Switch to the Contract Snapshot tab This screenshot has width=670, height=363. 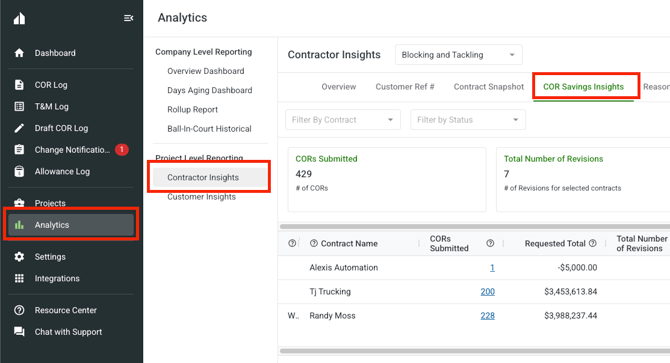pyautogui.click(x=488, y=87)
